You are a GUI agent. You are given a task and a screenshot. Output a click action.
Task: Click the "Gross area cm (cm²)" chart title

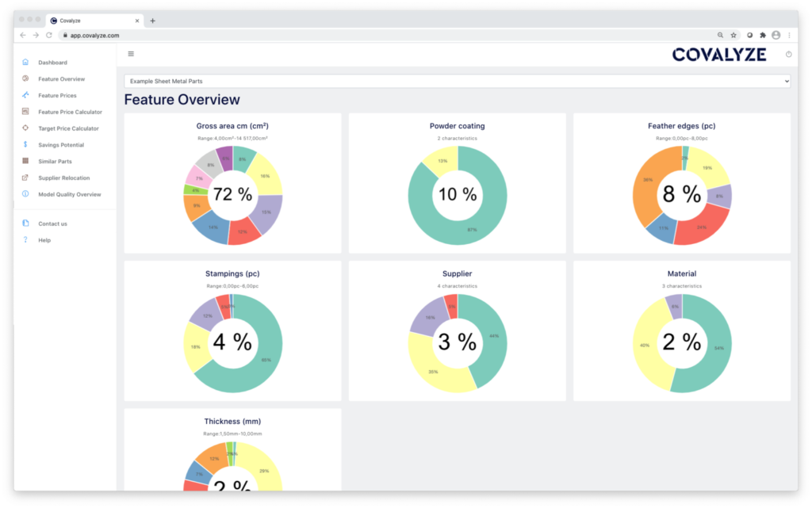tap(232, 126)
